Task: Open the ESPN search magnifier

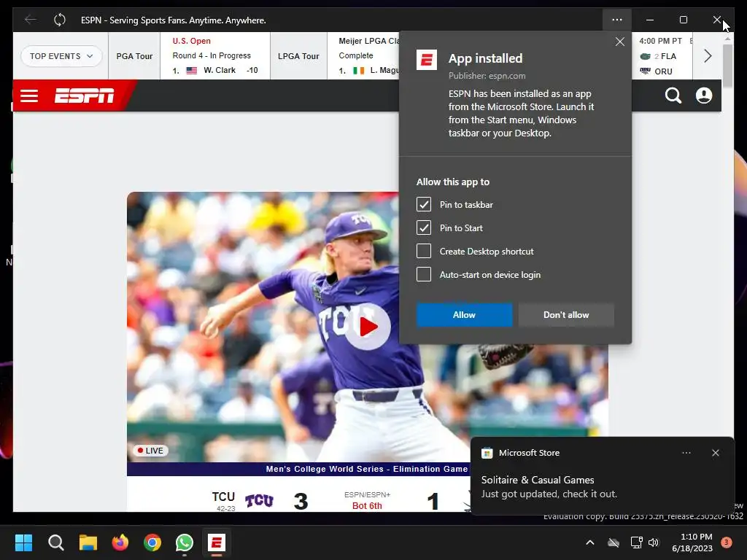Action: [x=673, y=96]
